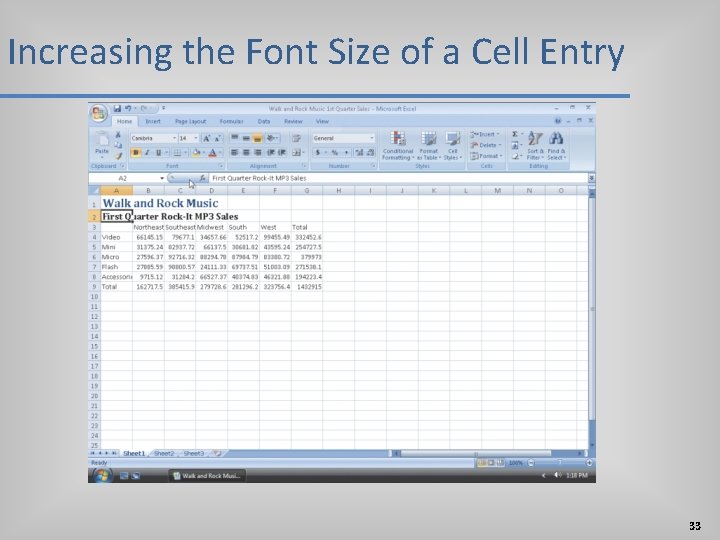This screenshot has height=540, width=720.
Task: Decrease indent of cell contents
Action: 271,152
